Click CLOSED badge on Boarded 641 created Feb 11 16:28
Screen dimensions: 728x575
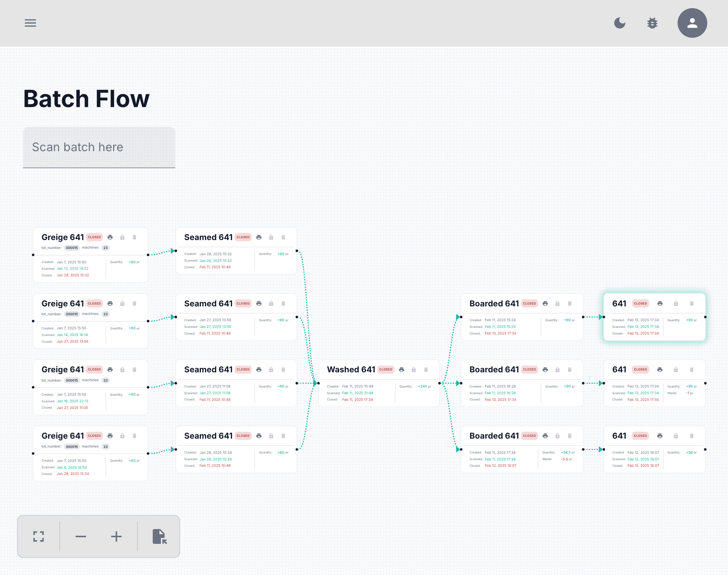[529, 370]
